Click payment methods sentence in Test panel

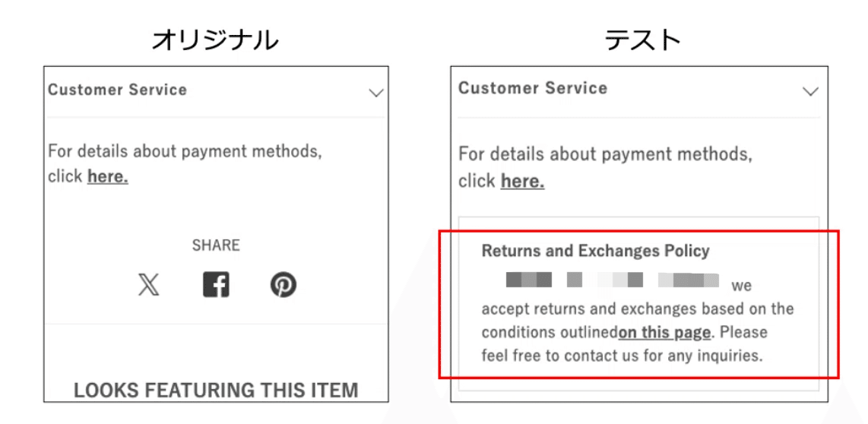click(x=605, y=155)
